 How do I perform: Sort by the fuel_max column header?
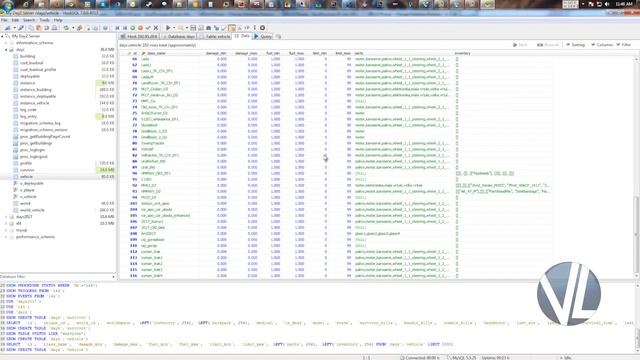tap(296, 53)
